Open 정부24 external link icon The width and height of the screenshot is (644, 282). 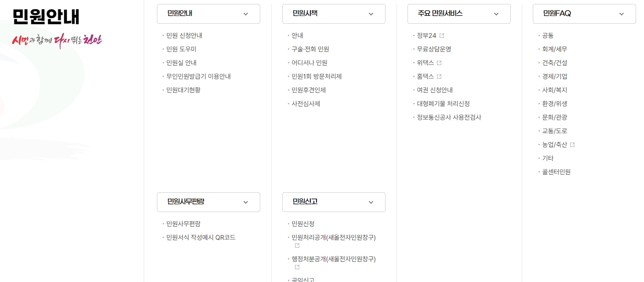(x=441, y=35)
